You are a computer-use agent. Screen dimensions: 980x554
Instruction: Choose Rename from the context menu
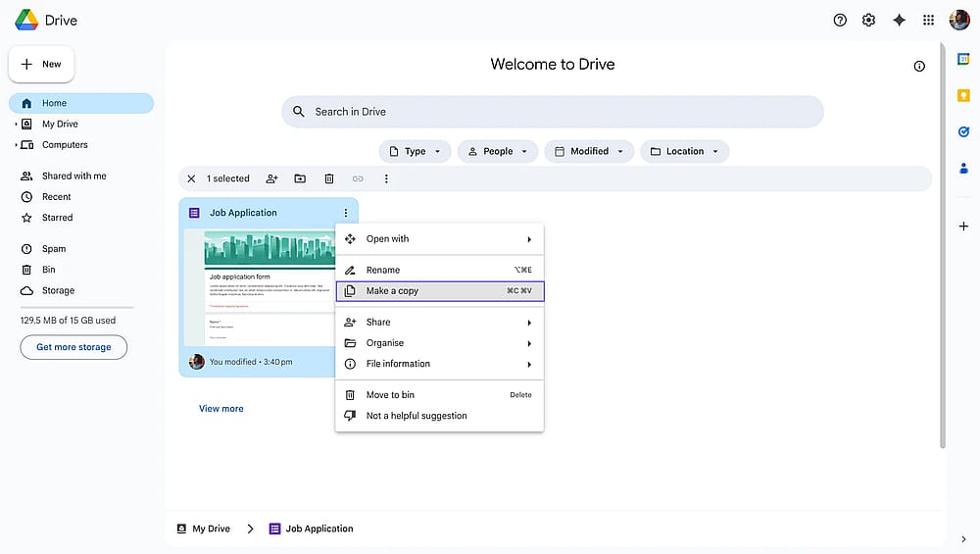click(x=440, y=270)
